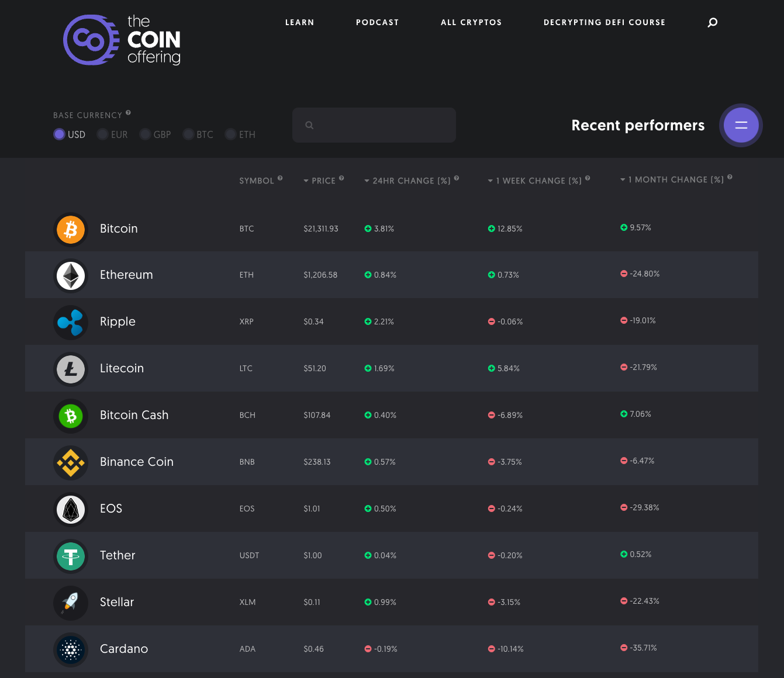Click the Stellar rocket icon
This screenshot has height=678, width=784.
(71, 603)
